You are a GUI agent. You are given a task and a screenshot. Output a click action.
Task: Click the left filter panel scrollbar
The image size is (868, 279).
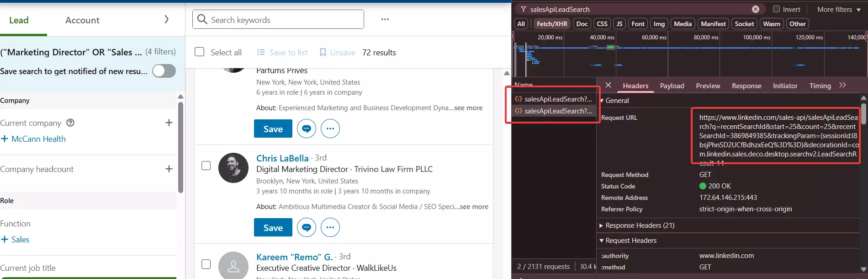[x=180, y=146]
